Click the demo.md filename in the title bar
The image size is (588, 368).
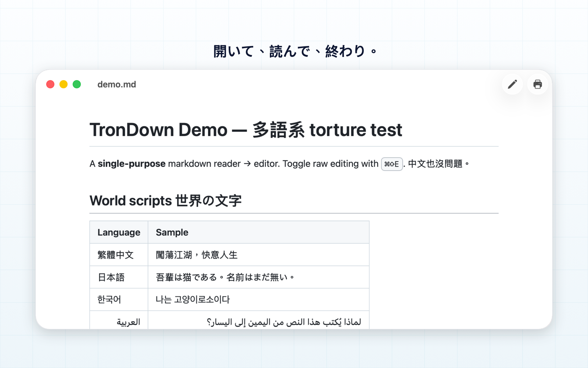116,84
